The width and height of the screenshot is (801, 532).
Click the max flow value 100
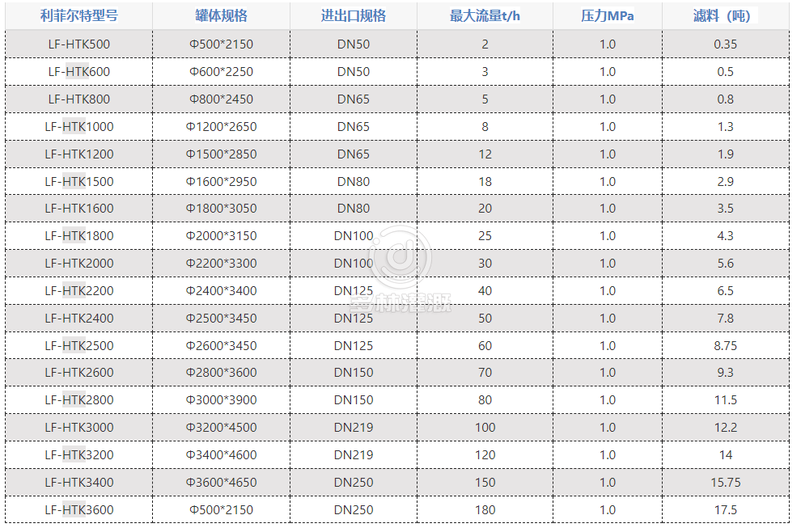(x=485, y=427)
